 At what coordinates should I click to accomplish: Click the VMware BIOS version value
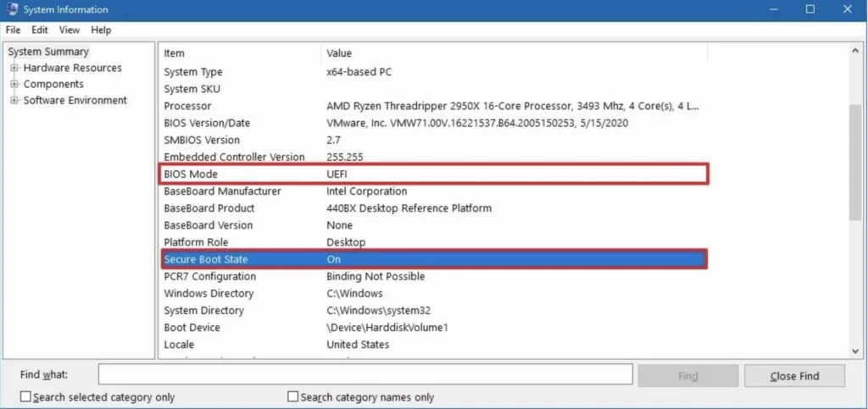coord(477,124)
